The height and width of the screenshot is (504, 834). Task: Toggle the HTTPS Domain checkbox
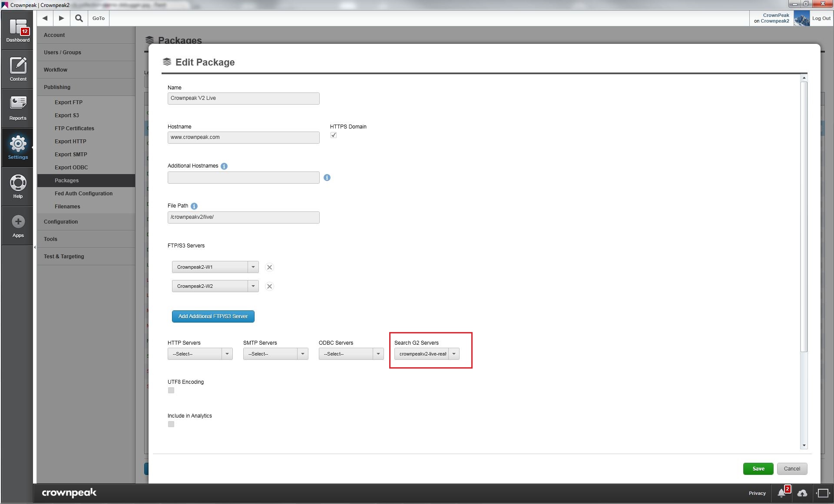click(334, 135)
